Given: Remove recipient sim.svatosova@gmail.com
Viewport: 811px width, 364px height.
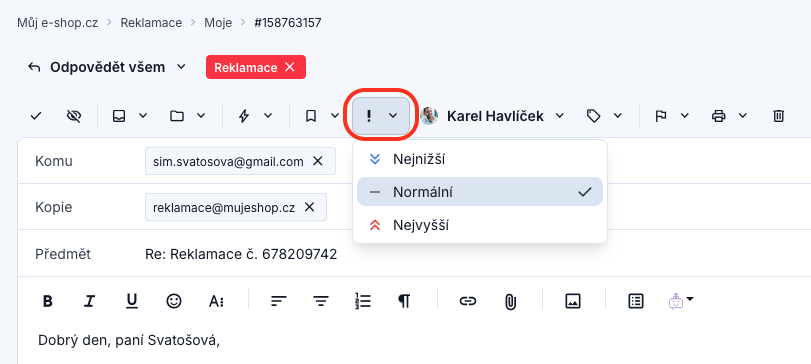Looking at the screenshot, I should pyautogui.click(x=318, y=161).
